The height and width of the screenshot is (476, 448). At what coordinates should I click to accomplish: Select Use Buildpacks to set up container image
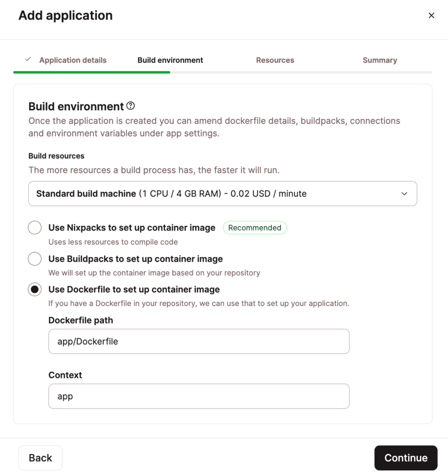pos(34,258)
